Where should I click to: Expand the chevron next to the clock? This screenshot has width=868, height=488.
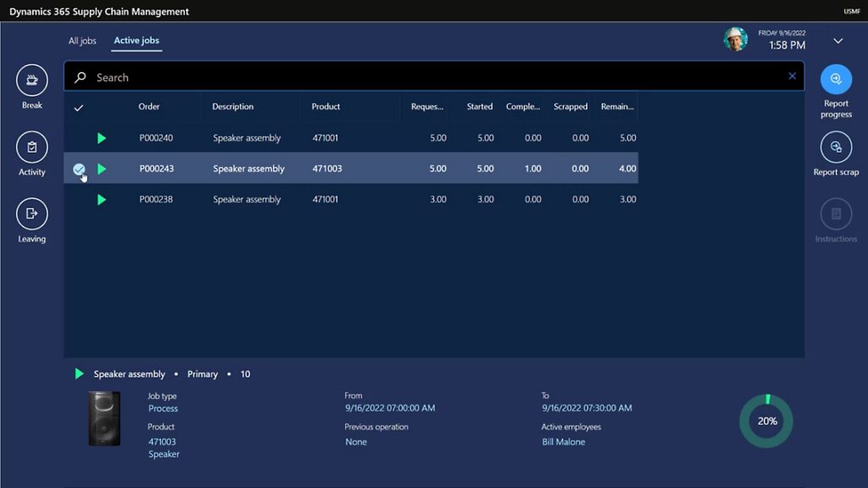point(837,41)
